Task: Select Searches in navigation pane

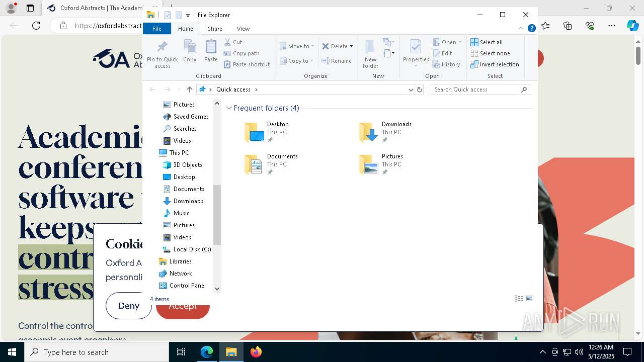Action: tap(180, 129)
